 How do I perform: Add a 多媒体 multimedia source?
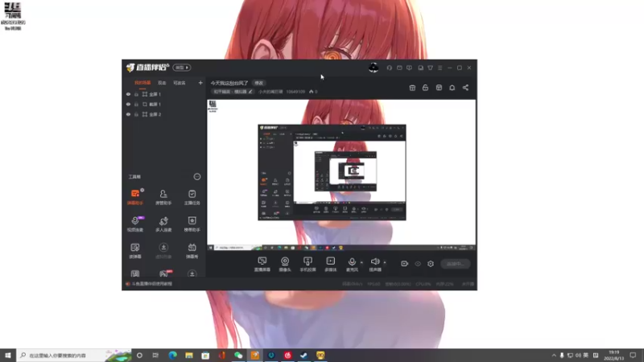coord(331,264)
